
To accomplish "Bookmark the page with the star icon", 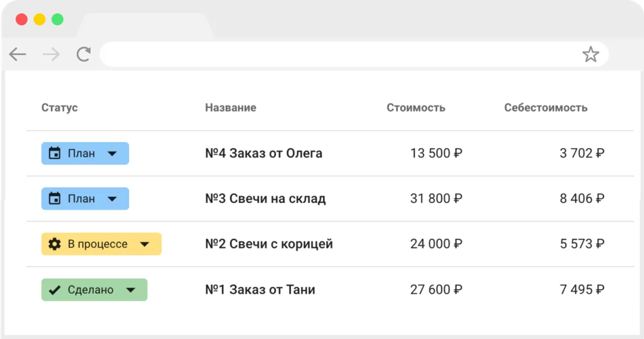I will point(590,54).
